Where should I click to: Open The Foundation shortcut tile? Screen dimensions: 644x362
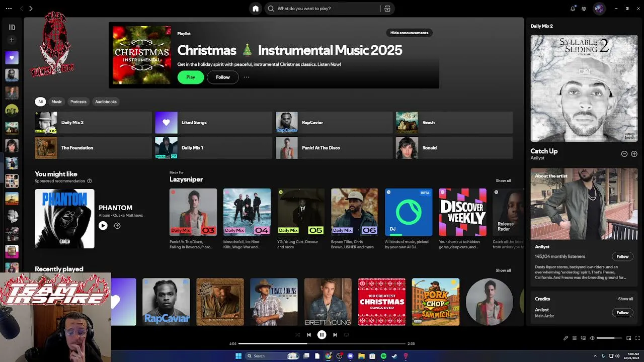(93, 148)
